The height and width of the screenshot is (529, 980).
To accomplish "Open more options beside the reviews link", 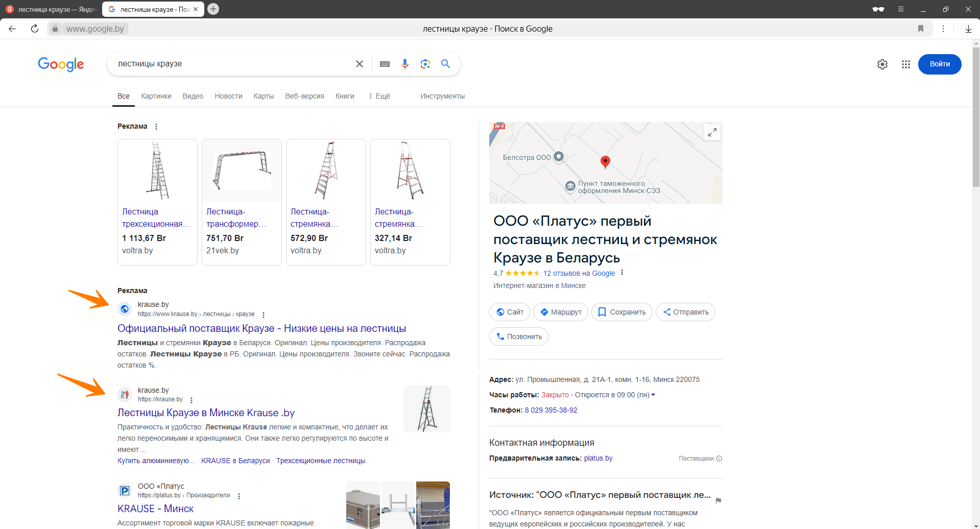I will click(622, 273).
